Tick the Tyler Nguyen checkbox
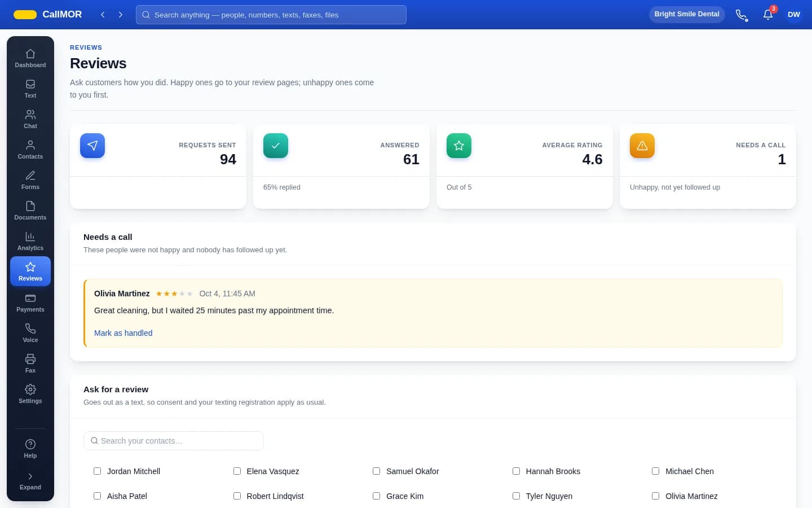 click(x=516, y=496)
